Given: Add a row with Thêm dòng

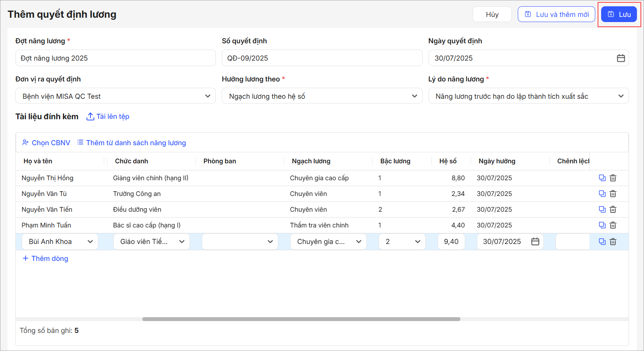Looking at the screenshot, I should [x=45, y=259].
